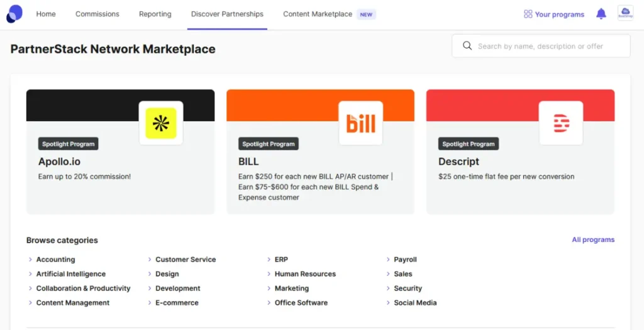
Task: Go to the Home tab
Action: click(x=46, y=14)
